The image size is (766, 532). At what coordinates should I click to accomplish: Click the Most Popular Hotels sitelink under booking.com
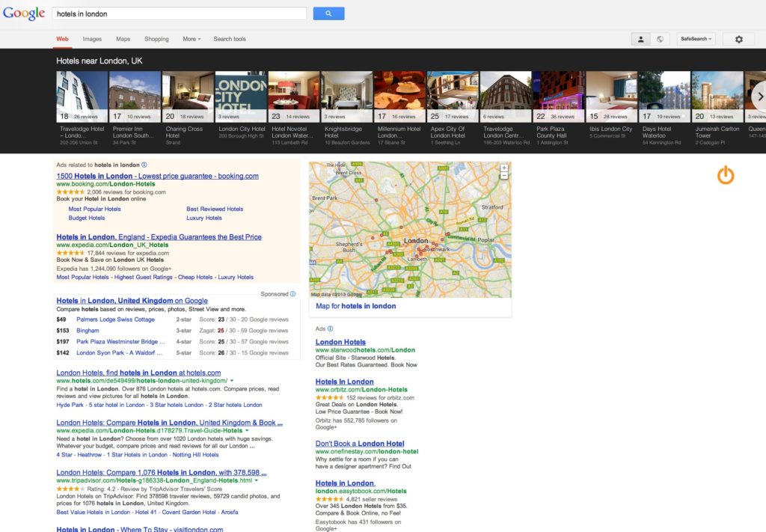tap(94, 209)
